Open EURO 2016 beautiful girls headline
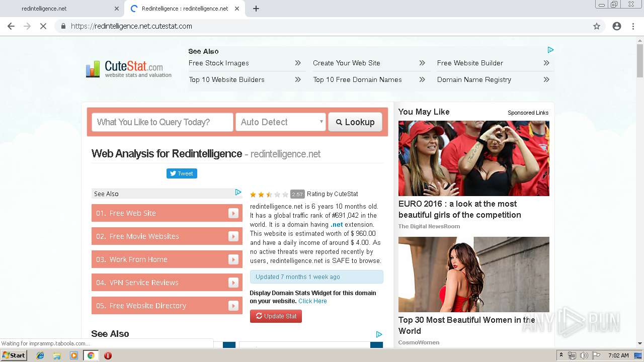This screenshot has width=644, height=362. click(460, 209)
